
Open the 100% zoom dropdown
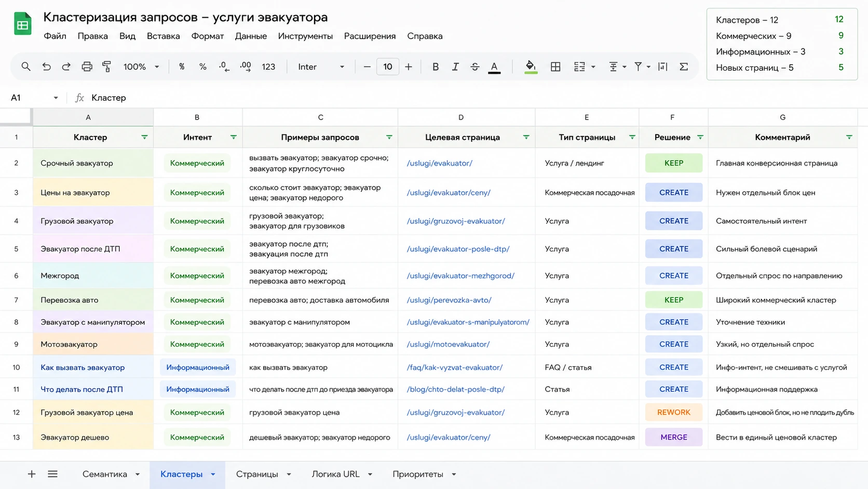pos(141,67)
